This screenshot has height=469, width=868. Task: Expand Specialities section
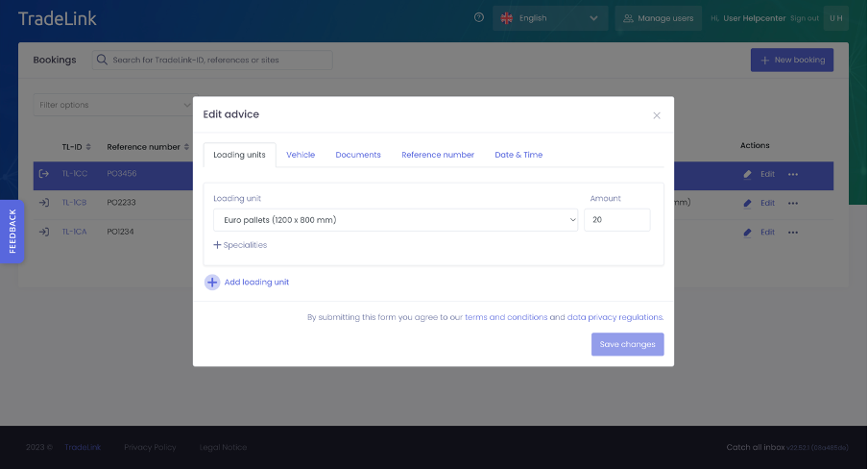pyautogui.click(x=240, y=245)
